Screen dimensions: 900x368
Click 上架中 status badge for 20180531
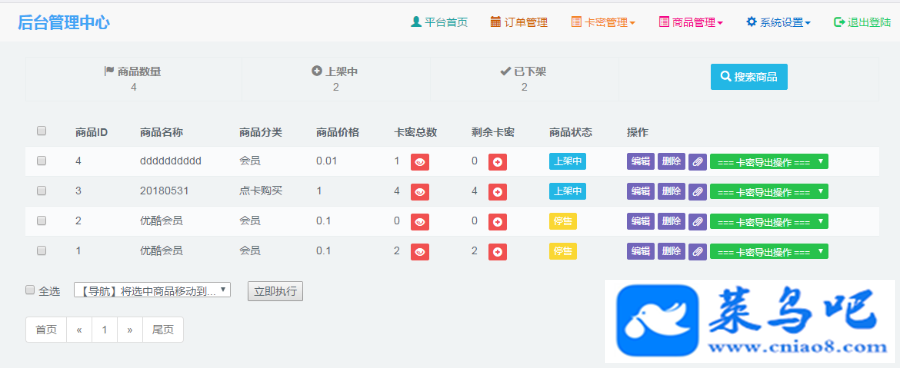click(x=567, y=192)
